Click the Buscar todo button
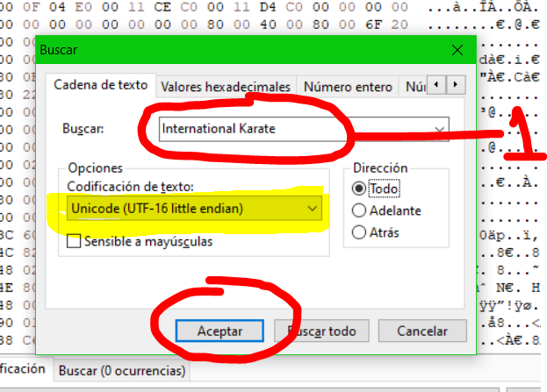 (x=321, y=331)
